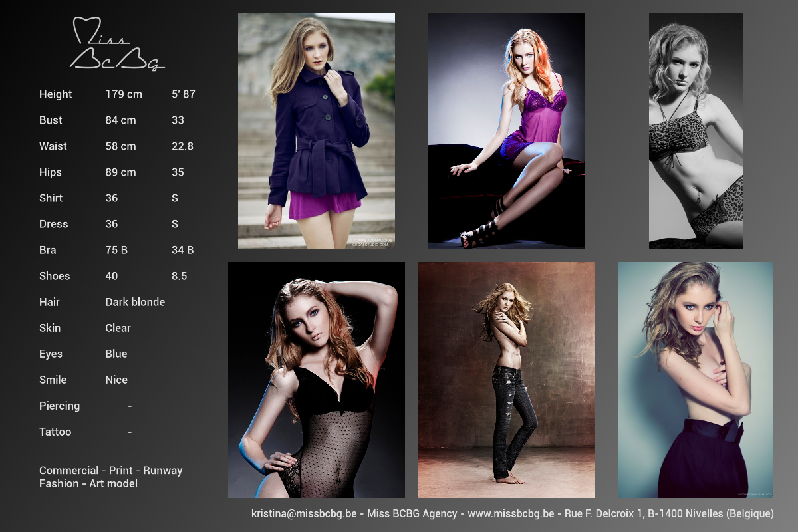Select the 'Tattoo' label
Screen dimensions: 798x532
[55, 432]
